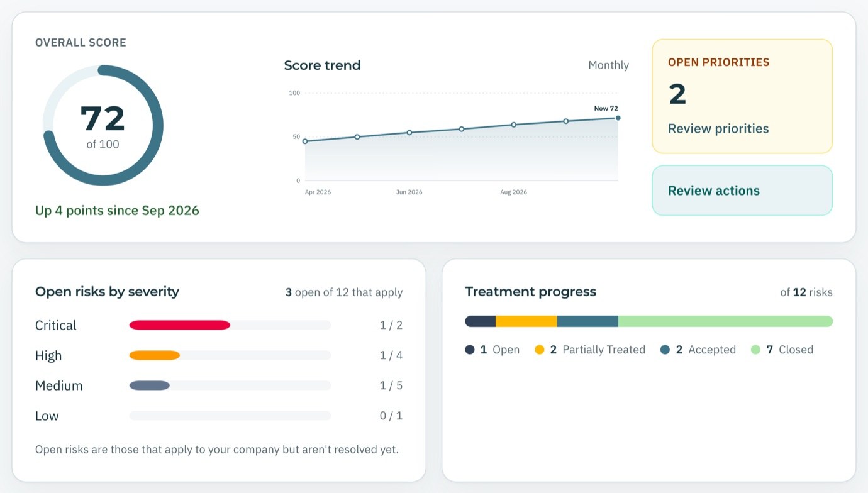This screenshot has height=493, width=868.
Task: Select the High severity label
Action: pyautogui.click(x=48, y=355)
